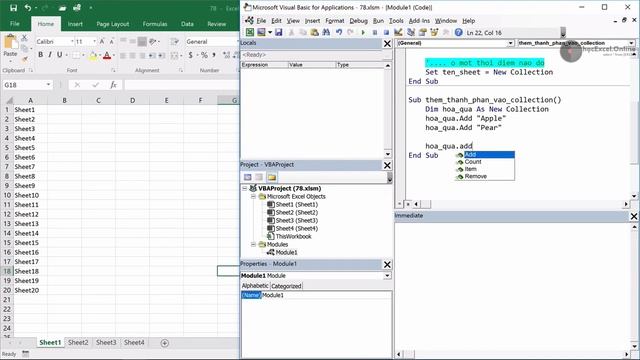Click the Find binoculars icon in VBA toolbar
Viewport: 640px width, 360px height.
coord(326,32)
